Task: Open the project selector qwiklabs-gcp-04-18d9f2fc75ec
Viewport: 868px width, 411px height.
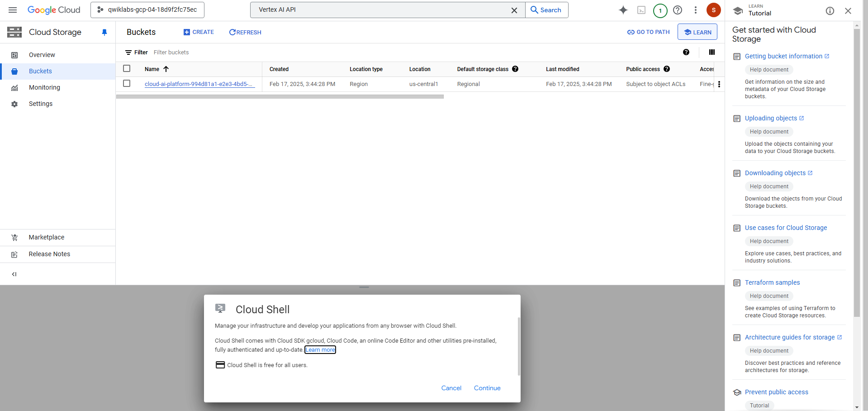Action: pyautogui.click(x=147, y=10)
